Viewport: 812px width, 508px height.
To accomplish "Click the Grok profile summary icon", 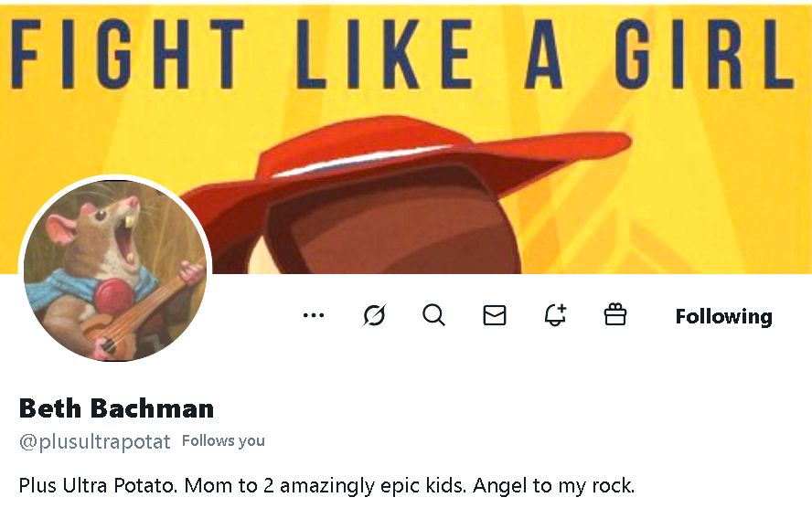I will coord(374,316).
